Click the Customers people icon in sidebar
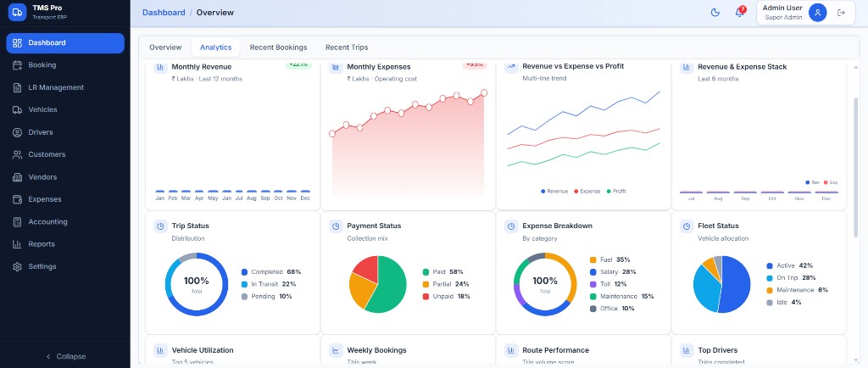The width and height of the screenshot is (868, 368). (x=17, y=155)
